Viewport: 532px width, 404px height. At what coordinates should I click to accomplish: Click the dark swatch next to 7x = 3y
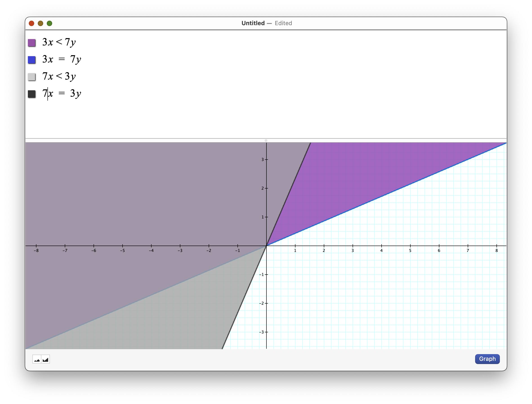(32, 94)
